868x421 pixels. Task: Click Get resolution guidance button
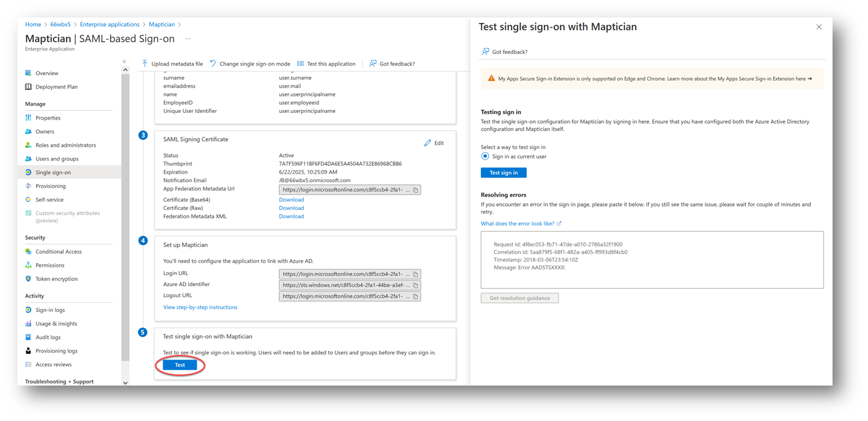click(519, 298)
